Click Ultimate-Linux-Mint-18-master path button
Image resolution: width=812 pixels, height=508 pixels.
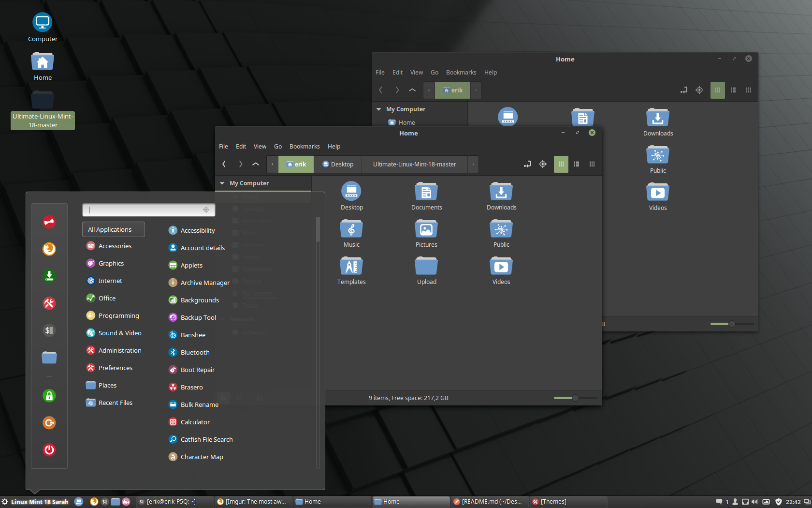point(414,164)
